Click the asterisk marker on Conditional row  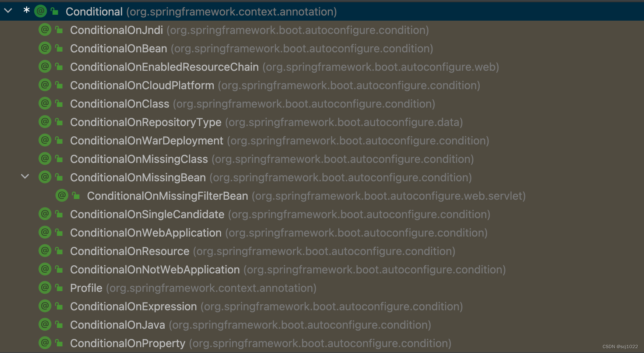click(x=26, y=10)
